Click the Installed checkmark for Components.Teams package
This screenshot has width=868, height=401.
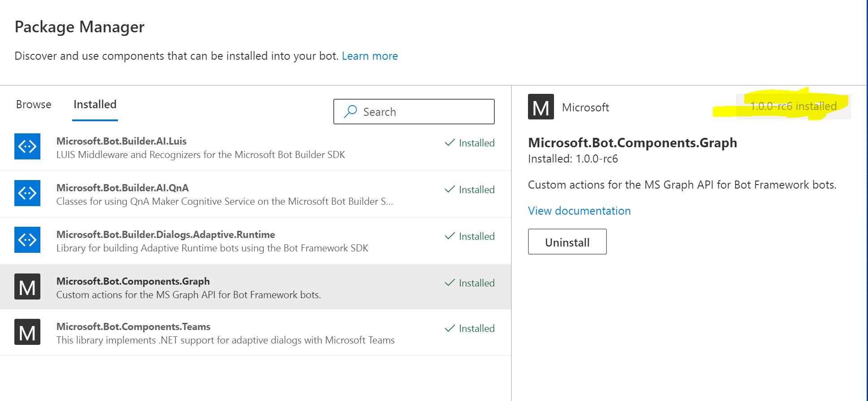pos(449,328)
